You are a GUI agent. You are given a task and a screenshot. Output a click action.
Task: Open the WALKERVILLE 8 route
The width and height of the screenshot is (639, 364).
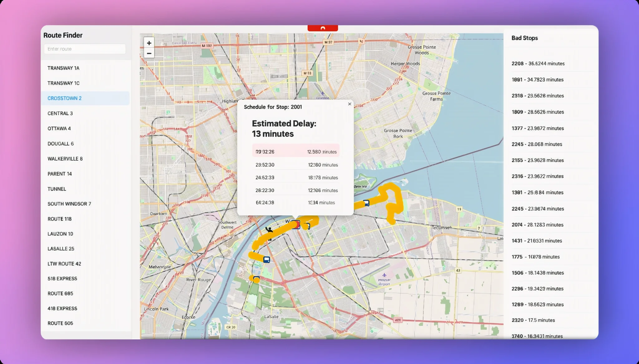(65, 159)
